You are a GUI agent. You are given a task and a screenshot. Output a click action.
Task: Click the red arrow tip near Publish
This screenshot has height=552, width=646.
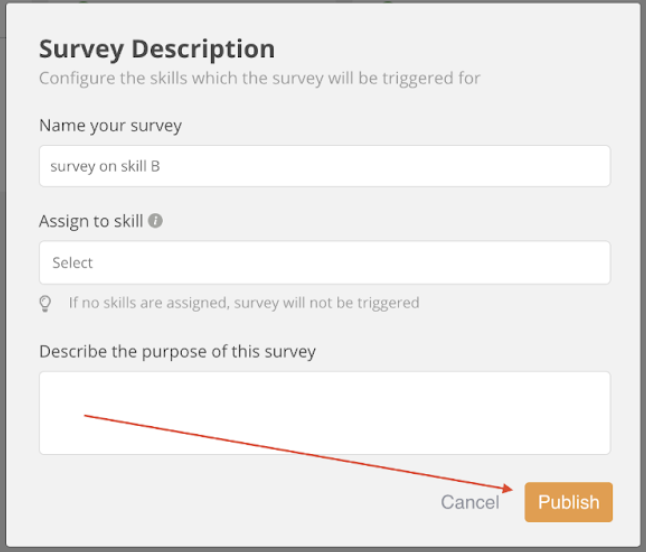coord(509,489)
